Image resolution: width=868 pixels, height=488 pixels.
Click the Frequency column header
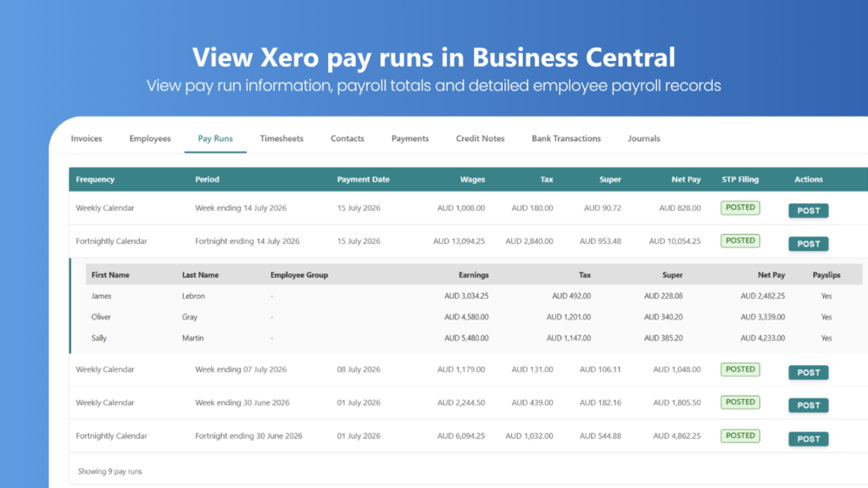point(95,180)
